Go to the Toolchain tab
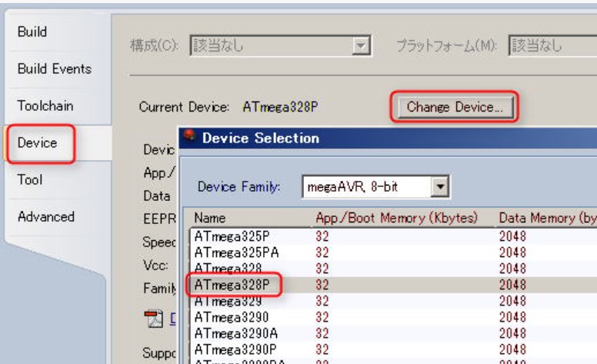The height and width of the screenshot is (364, 597). pyautogui.click(x=45, y=105)
